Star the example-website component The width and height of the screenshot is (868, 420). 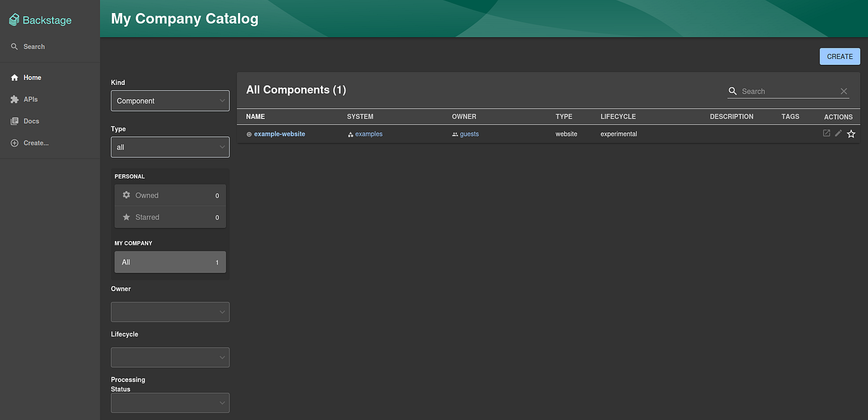pyautogui.click(x=851, y=134)
